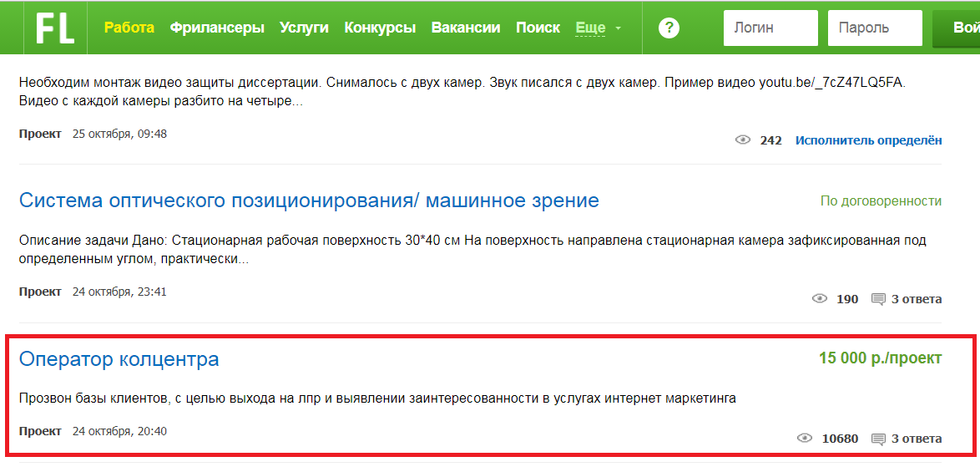Click description starting Описание задачи Дано
The image size is (980, 472).
pyautogui.click(x=472, y=250)
